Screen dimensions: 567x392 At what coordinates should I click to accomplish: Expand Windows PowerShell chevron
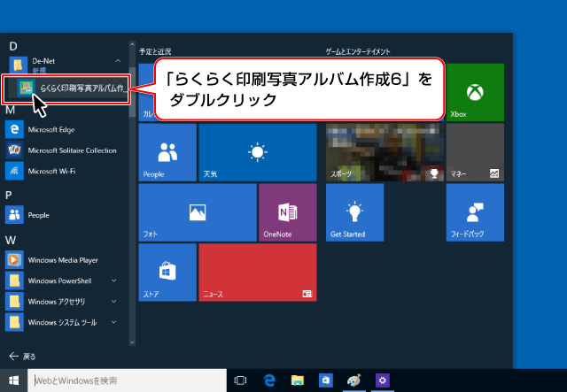pos(114,281)
